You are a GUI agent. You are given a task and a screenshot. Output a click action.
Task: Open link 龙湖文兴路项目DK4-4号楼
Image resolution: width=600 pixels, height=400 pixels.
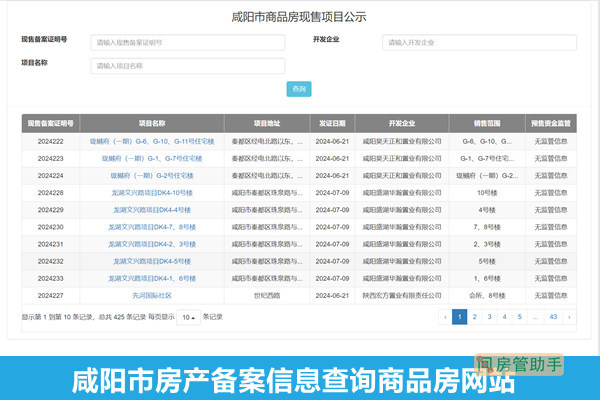coord(152,210)
